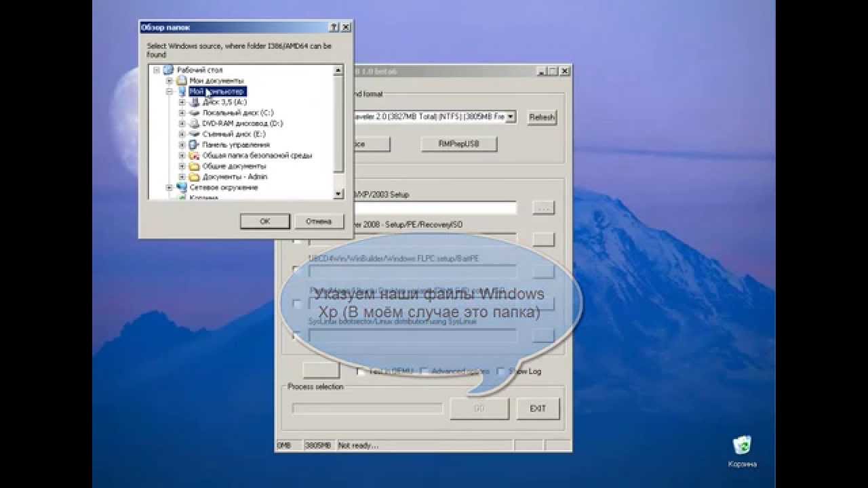868x488 pixels.
Task: Click folder tree scrollbar down arrow
Action: coord(339,194)
